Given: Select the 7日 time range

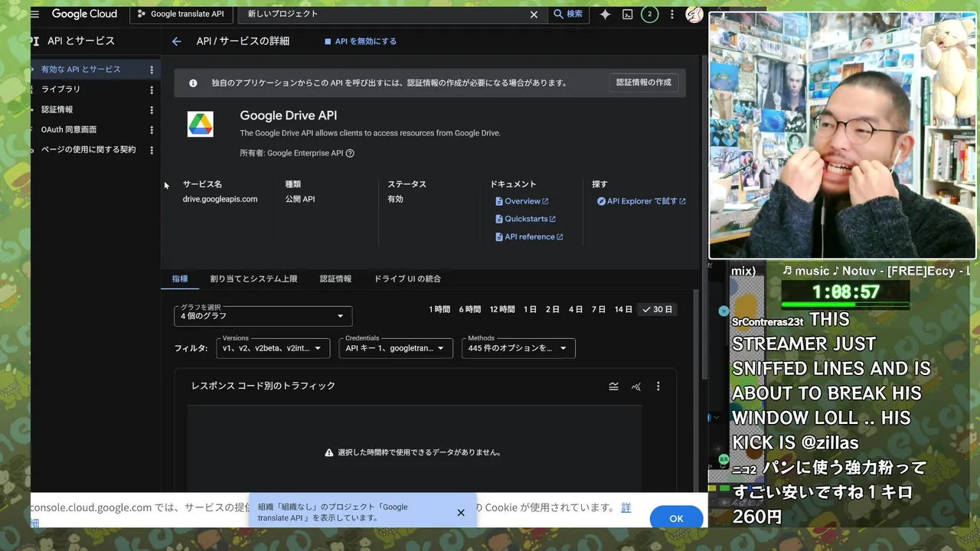Looking at the screenshot, I should 599,309.
